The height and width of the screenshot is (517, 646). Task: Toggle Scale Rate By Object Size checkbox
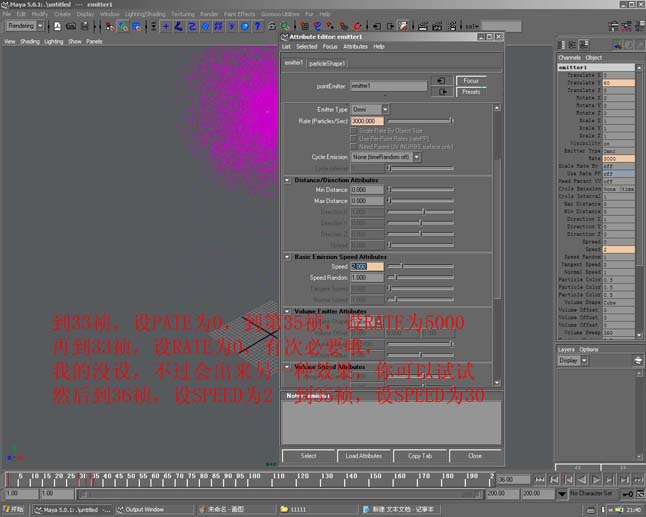[x=353, y=131]
